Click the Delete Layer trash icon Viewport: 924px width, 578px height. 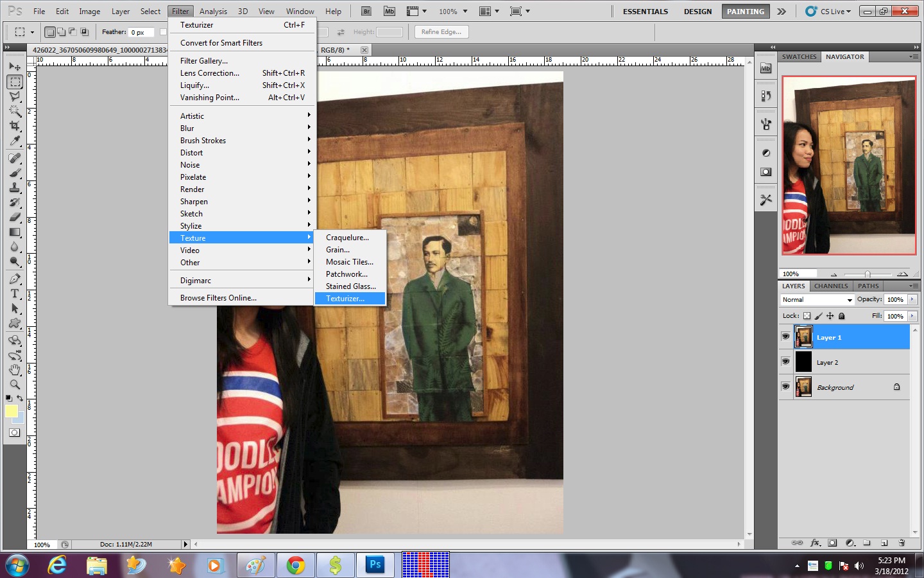902,544
